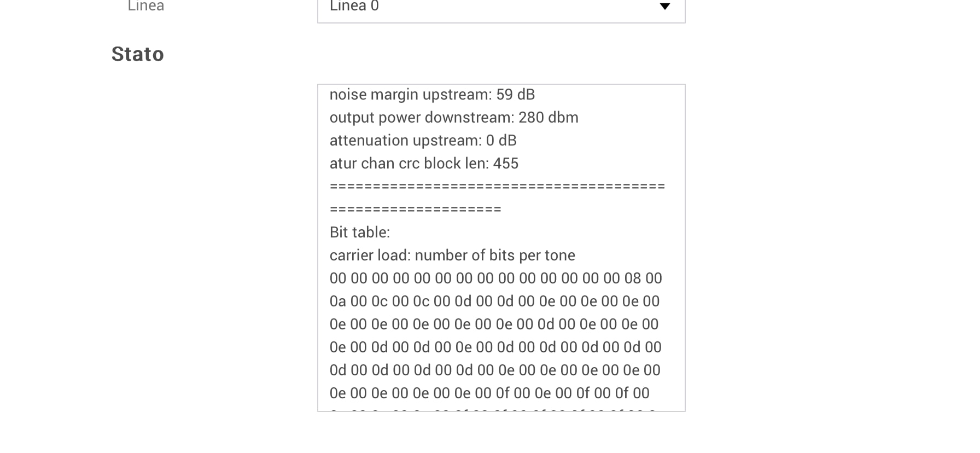Click the first row of bit values
Image resolution: width=980 pixels, height=453 pixels.
495,278
